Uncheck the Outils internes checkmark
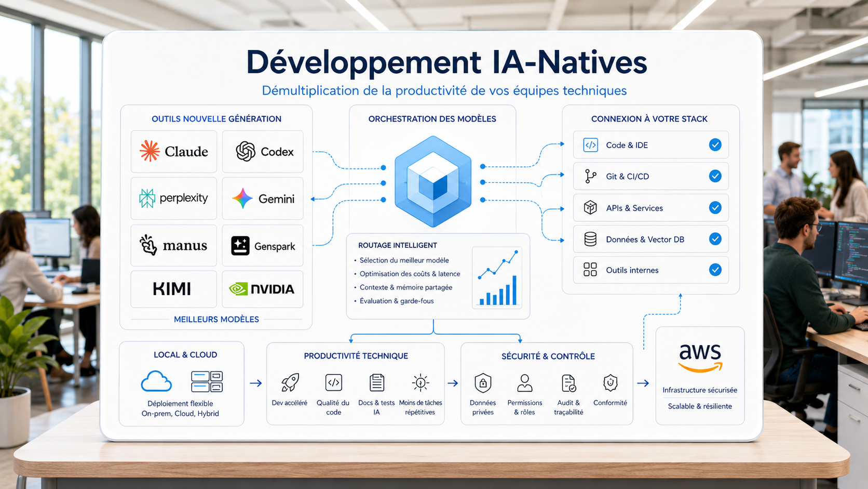Image resolution: width=868 pixels, height=489 pixels. pos(715,270)
